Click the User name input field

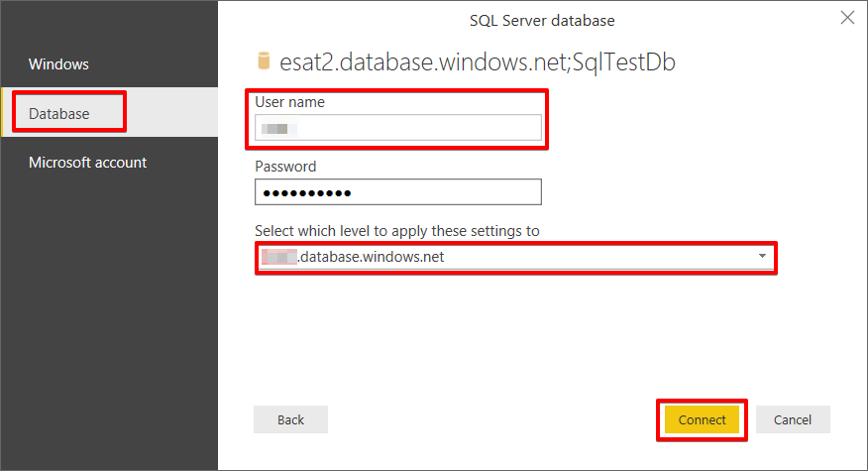pos(398,128)
